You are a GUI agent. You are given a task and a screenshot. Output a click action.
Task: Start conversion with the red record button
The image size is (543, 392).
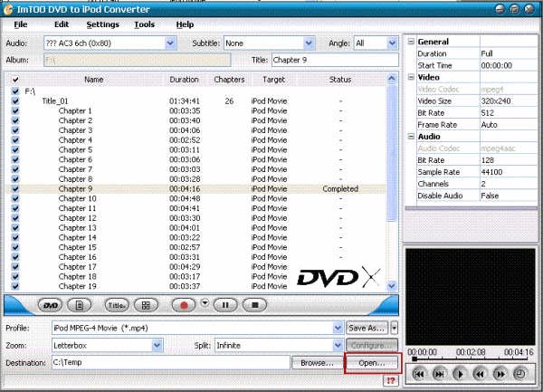pos(184,305)
